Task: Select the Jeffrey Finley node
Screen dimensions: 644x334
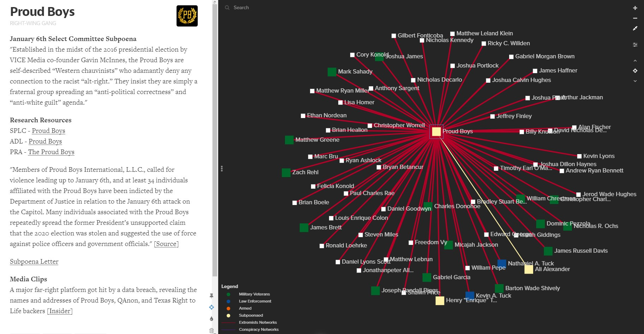Action: pos(493,116)
